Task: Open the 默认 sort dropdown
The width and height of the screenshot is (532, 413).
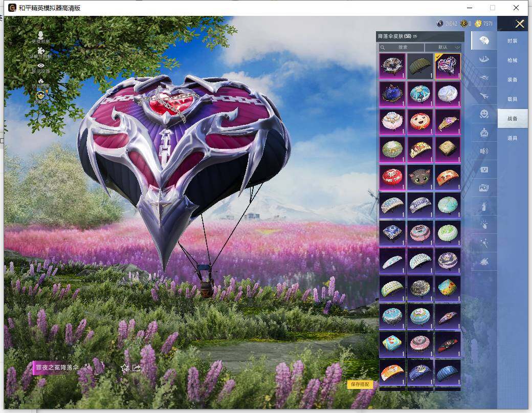Action: (x=443, y=47)
